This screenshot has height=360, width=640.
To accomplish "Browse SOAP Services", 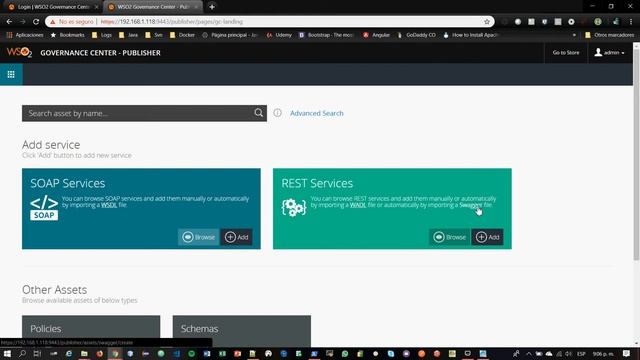I will 199,237.
